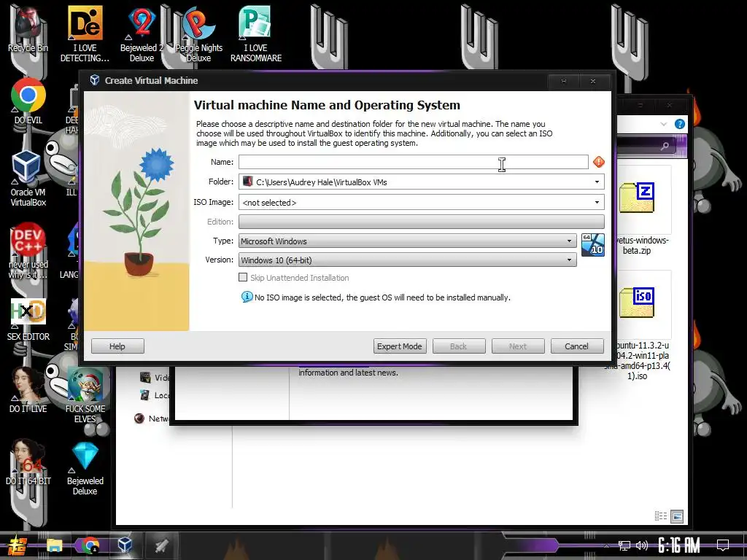Select the DO IT 64 BIT desktop shortcut
Image resolution: width=747 pixels, height=560 pixels.
coord(28,462)
